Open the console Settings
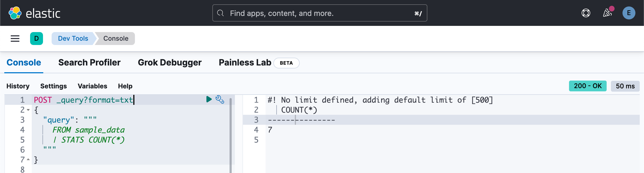 (x=53, y=86)
